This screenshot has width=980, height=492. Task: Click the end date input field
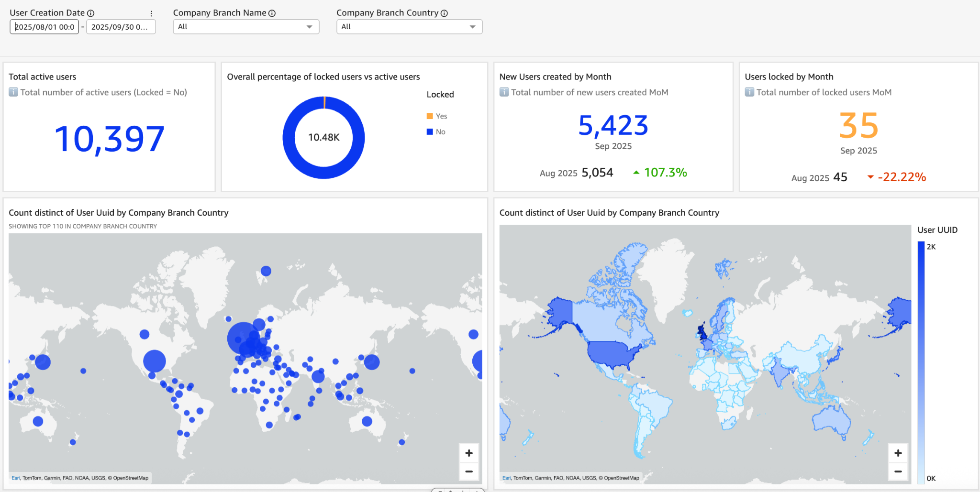[x=121, y=27]
